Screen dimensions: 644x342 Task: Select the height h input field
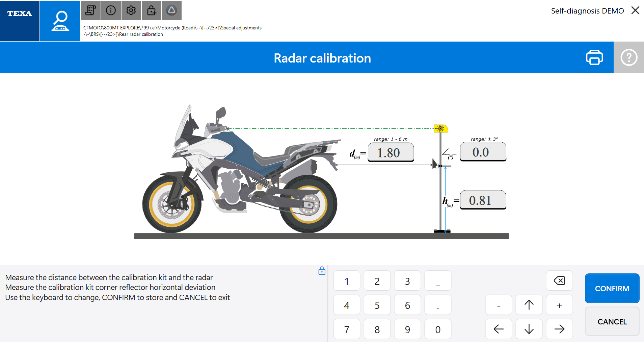[x=483, y=200]
